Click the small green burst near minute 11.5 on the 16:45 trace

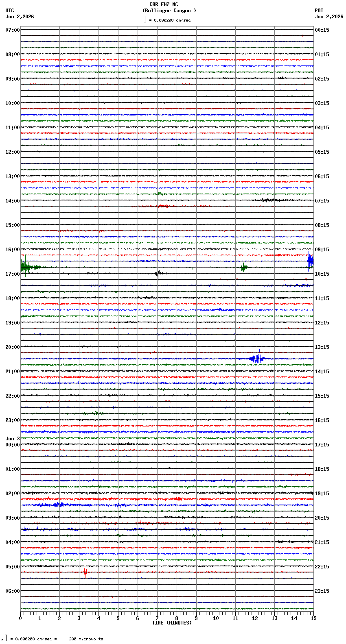pos(243,267)
